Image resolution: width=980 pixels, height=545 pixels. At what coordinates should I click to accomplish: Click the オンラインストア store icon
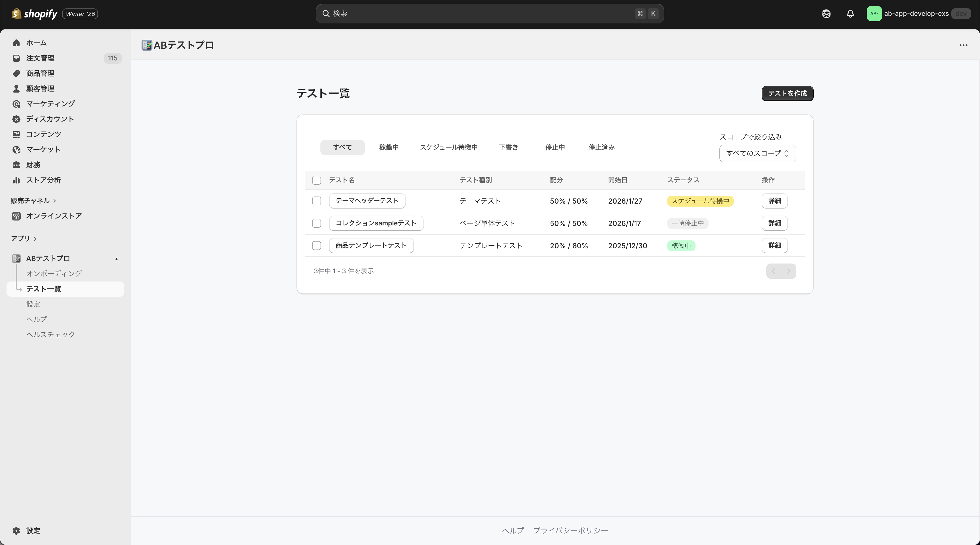point(16,216)
